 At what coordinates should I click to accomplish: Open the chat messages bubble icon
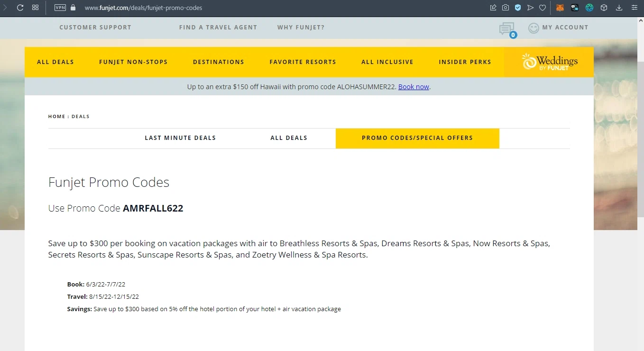pyautogui.click(x=506, y=29)
